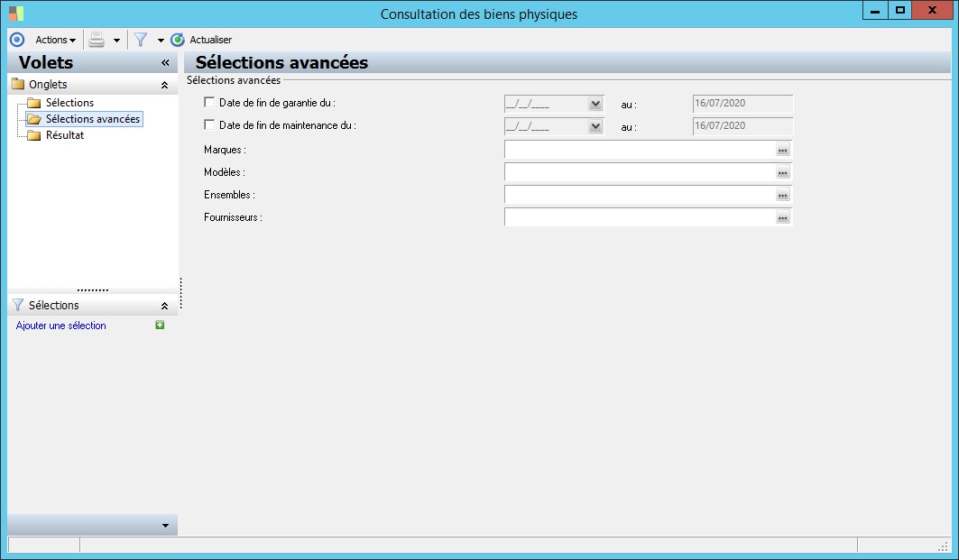Image resolution: width=959 pixels, height=560 pixels.
Task: Open the Modèles browse ellipsis button
Action: click(x=783, y=172)
